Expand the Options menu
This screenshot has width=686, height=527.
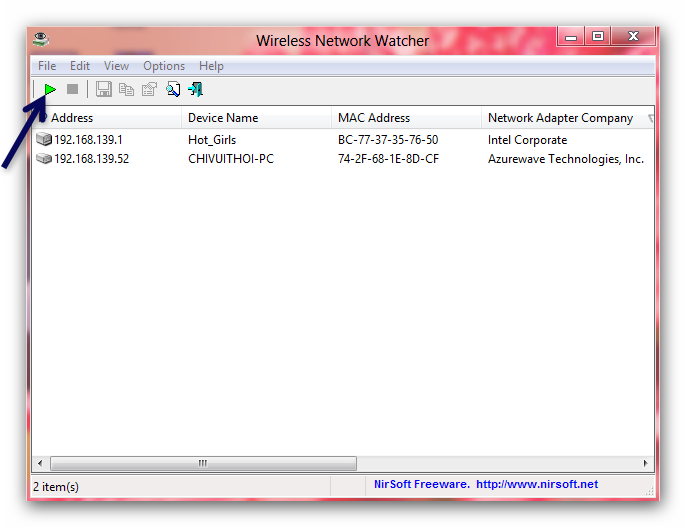[x=164, y=66]
